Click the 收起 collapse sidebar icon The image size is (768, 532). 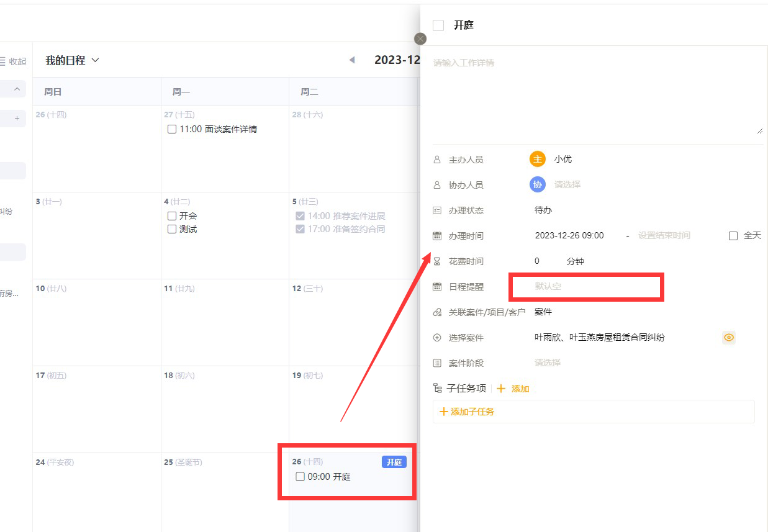[x=2, y=61]
